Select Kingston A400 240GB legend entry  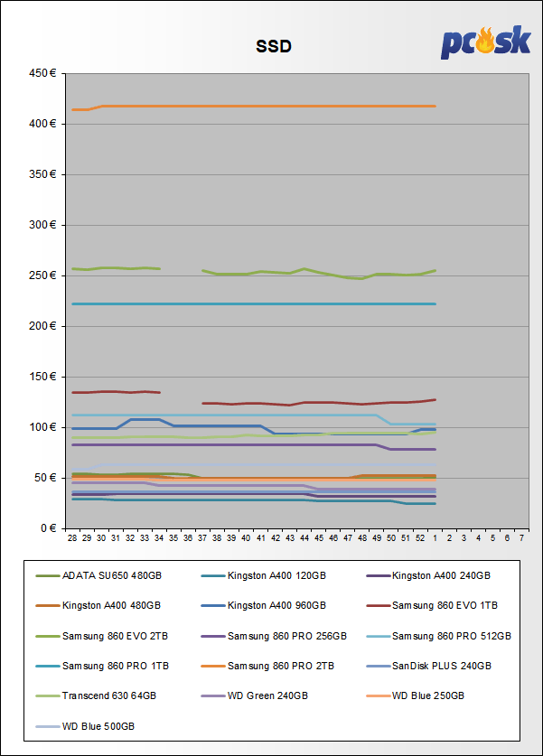[x=429, y=575]
